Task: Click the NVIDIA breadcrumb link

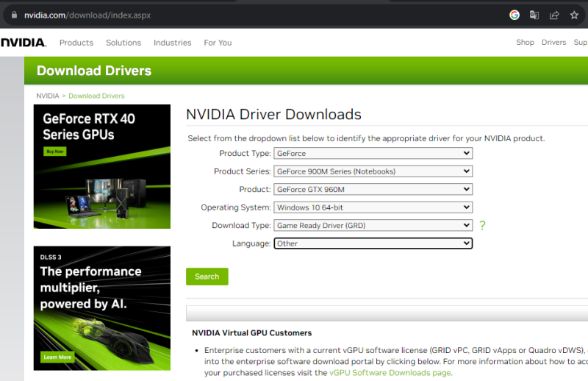Action: tap(48, 96)
